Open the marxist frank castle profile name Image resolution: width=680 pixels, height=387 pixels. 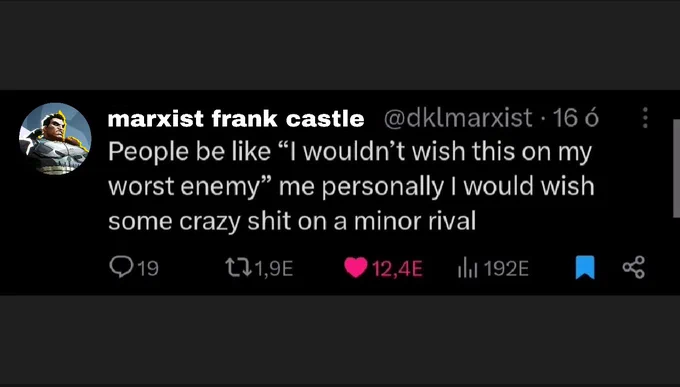pyautogui.click(x=236, y=118)
